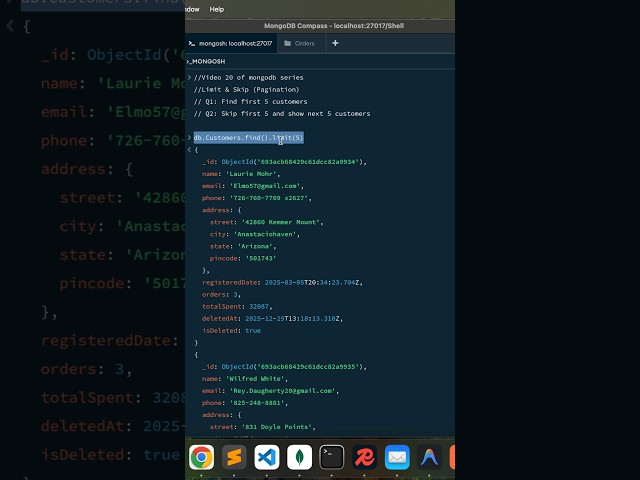Click the deletedAt value 2025-12-29T13:18:13.310Z
The height and width of the screenshot is (480, 640).
click(294, 319)
